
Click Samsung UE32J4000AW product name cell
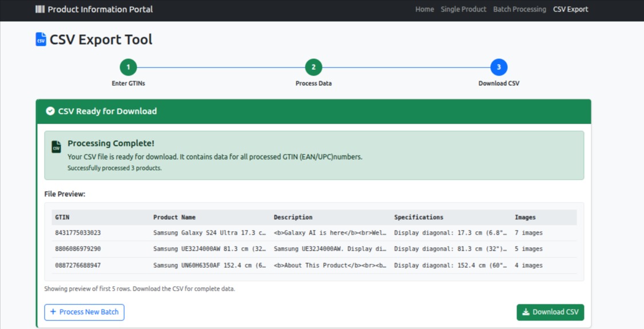tap(209, 249)
